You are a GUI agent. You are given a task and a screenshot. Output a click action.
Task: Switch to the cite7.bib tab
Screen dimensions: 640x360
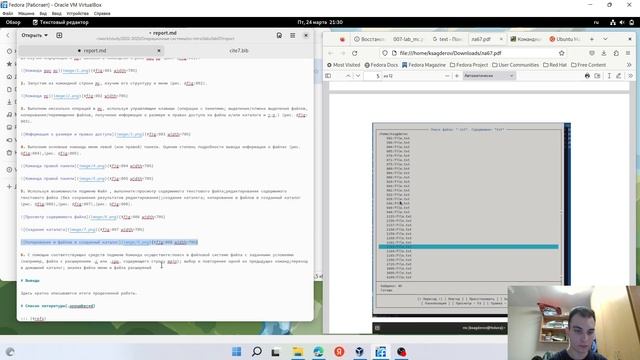click(x=239, y=51)
